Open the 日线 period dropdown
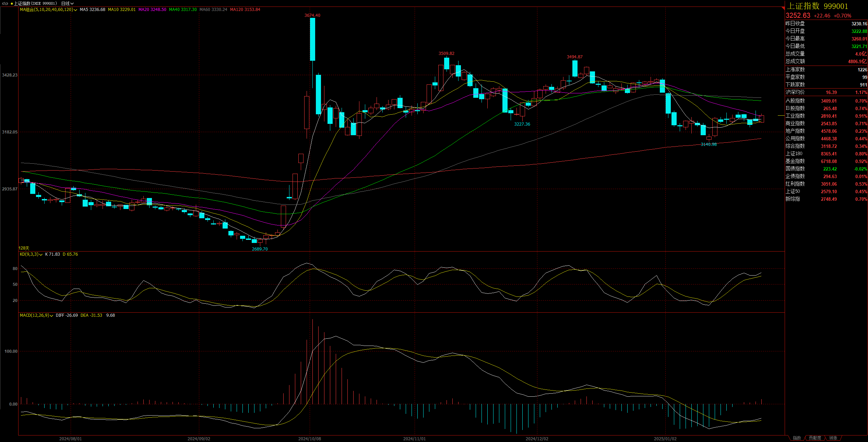868x442 pixels. click(x=68, y=3)
